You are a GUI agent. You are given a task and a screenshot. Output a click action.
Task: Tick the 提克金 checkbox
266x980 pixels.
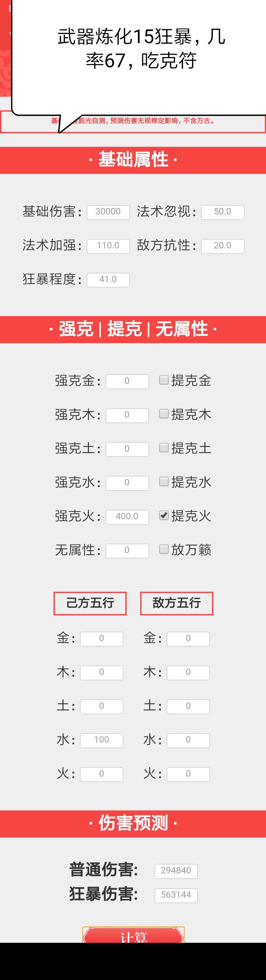(164, 380)
